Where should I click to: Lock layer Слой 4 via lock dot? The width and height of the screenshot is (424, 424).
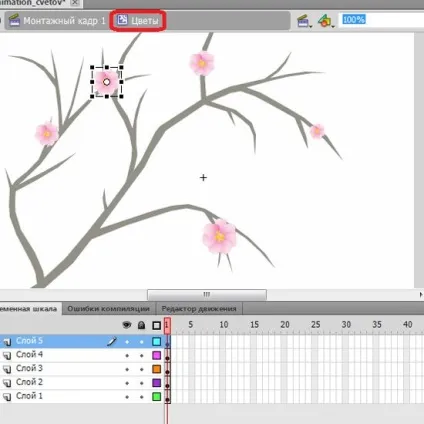pos(142,356)
